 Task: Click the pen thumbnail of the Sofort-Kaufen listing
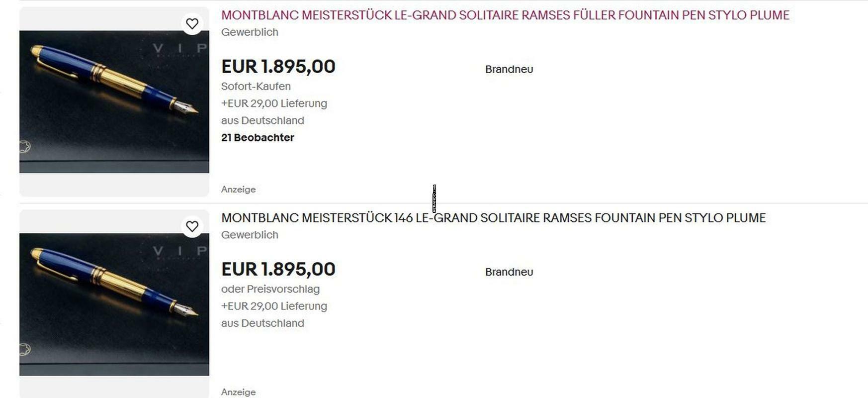point(114,101)
